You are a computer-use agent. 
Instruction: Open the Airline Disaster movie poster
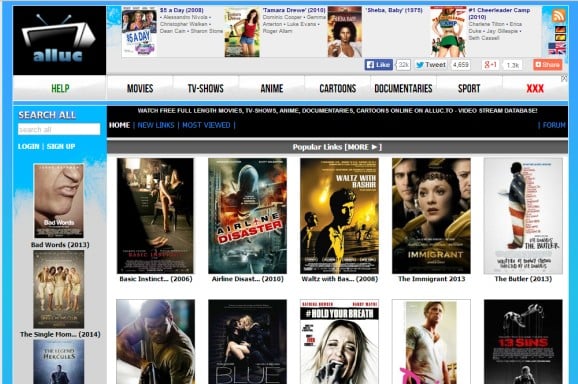247,216
